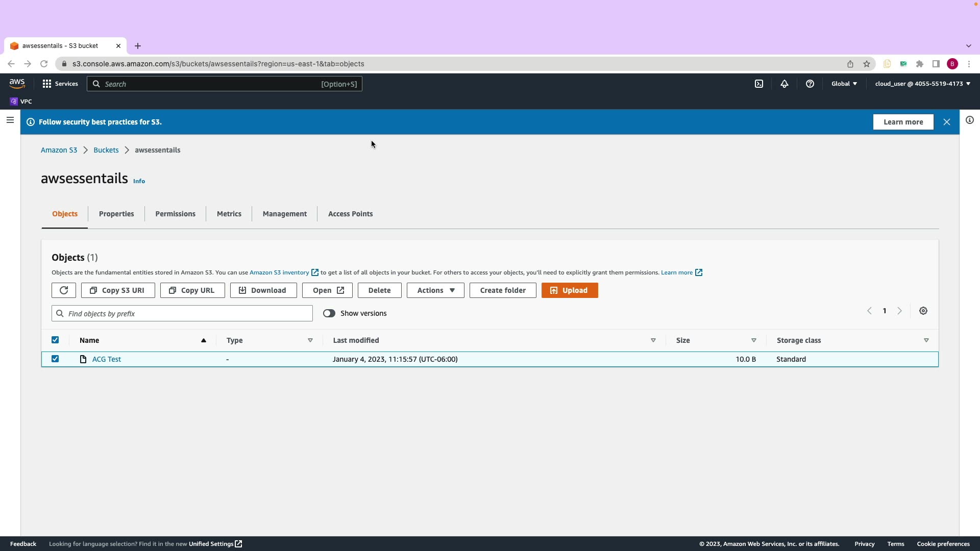Deselect the ACG Test row checkbox
This screenshot has width=980, height=551.
[x=55, y=359]
